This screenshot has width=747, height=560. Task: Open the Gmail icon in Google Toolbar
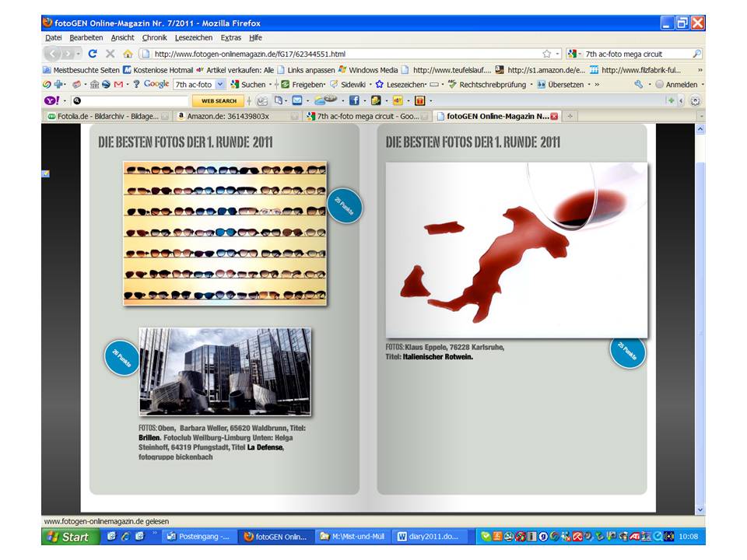click(118, 84)
